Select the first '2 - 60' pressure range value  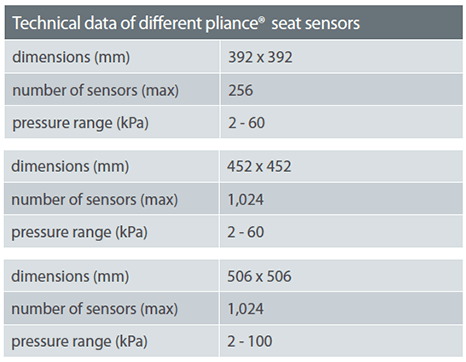click(246, 123)
